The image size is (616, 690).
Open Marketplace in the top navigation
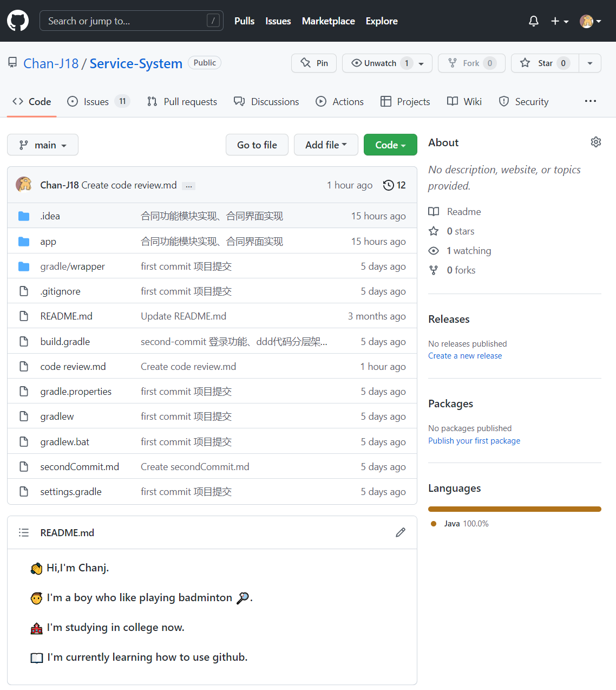(x=329, y=21)
